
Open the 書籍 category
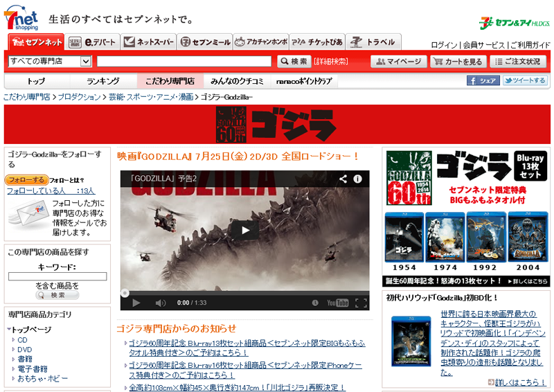point(25,359)
